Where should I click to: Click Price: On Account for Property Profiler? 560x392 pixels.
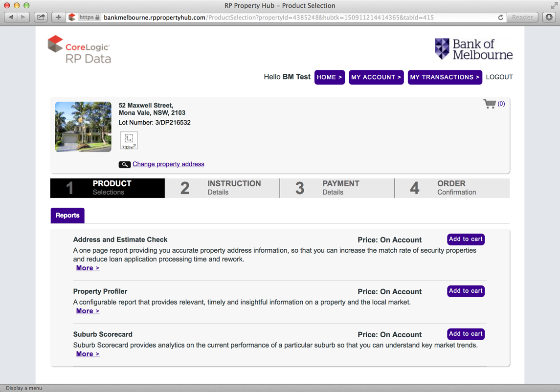tap(390, 292)
